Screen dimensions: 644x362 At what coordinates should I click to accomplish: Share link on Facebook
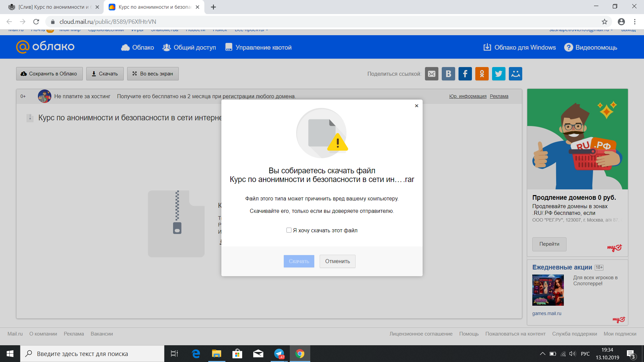tap(465, 74)
